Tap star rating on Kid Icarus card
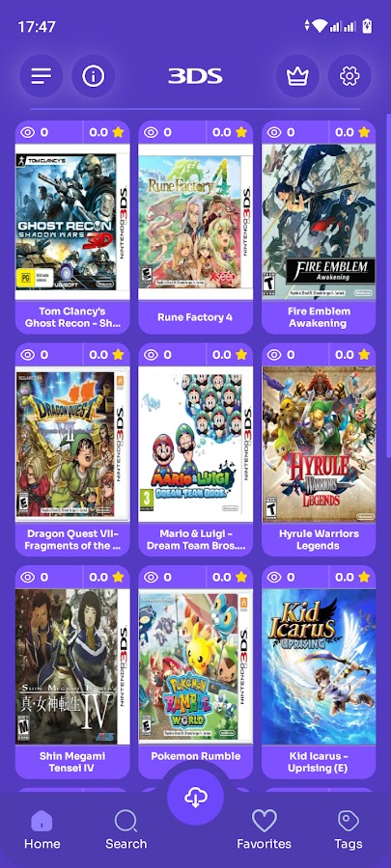This screenshot has width=391, height=868. [364, 578]
